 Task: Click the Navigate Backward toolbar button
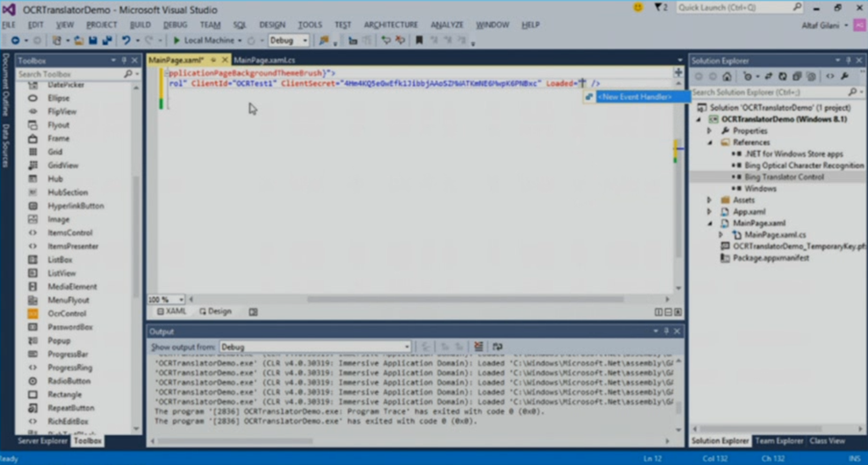click(15, 40)
